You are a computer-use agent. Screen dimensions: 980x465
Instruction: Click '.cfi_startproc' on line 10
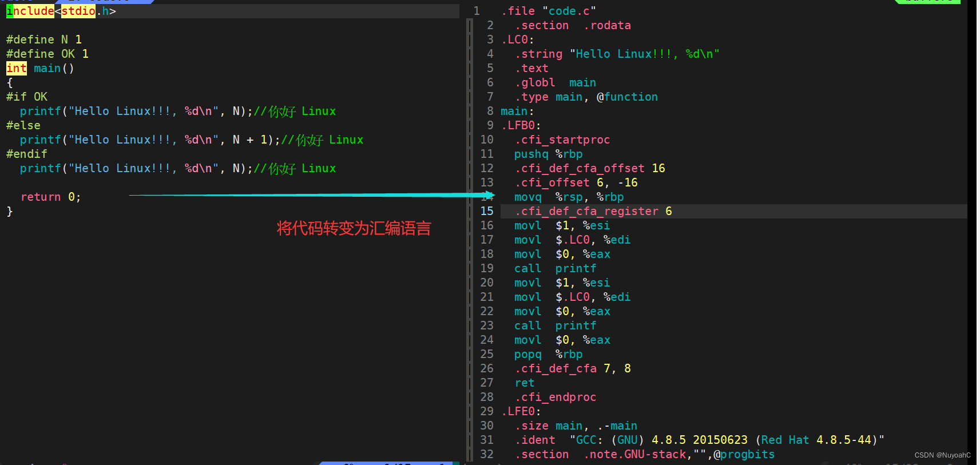[x=562, y=140]
